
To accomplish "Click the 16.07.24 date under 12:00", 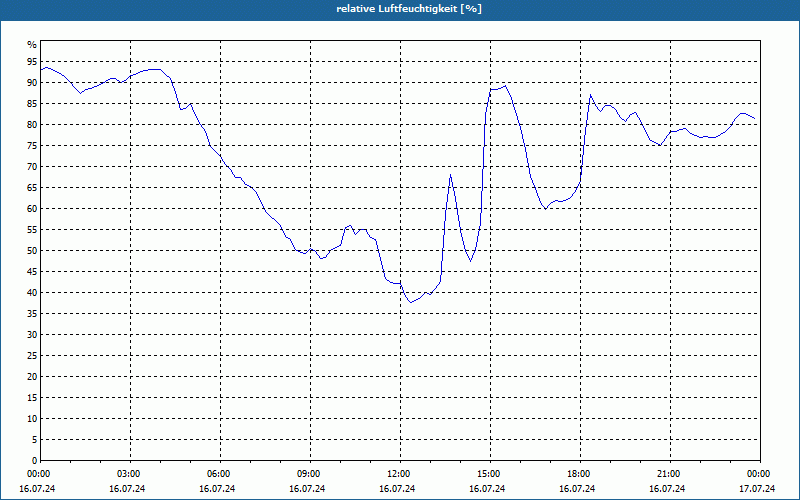I will [x=397, y=488].
